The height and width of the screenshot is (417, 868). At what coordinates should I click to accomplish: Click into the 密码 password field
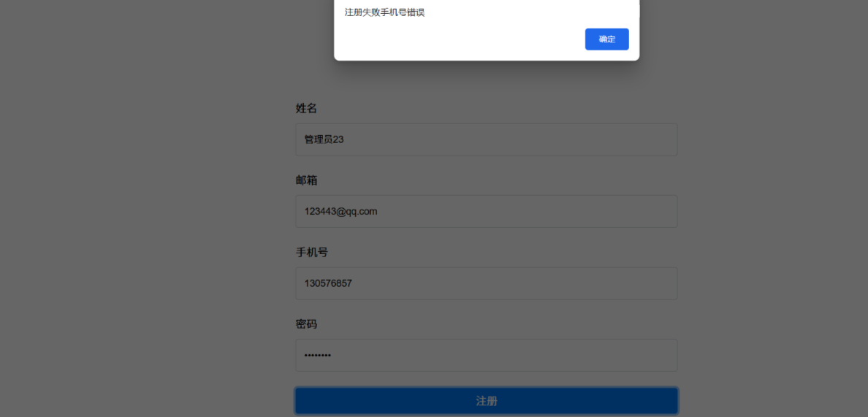click(487, 355)
